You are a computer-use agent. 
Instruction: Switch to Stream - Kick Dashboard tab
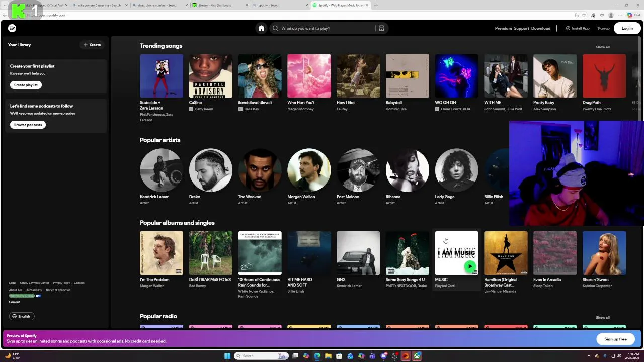click(x=220, y=5)
